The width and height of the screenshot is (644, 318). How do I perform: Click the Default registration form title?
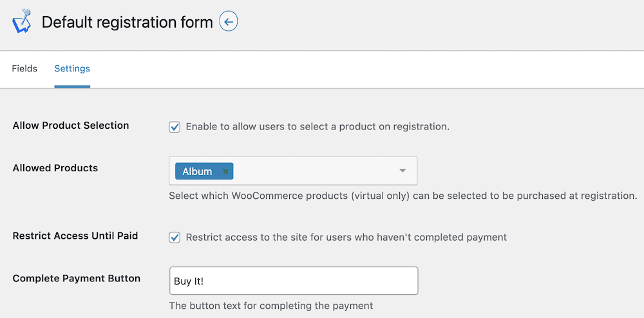tap(128, 22)
